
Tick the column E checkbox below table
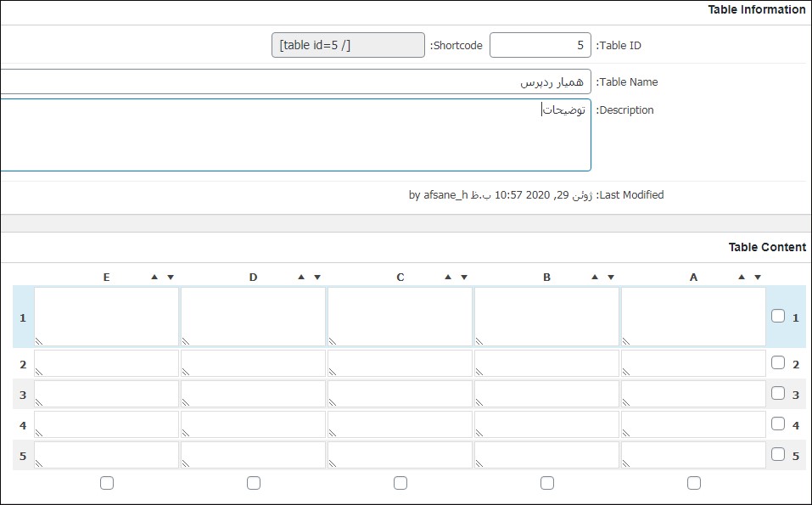click(107, 483)
